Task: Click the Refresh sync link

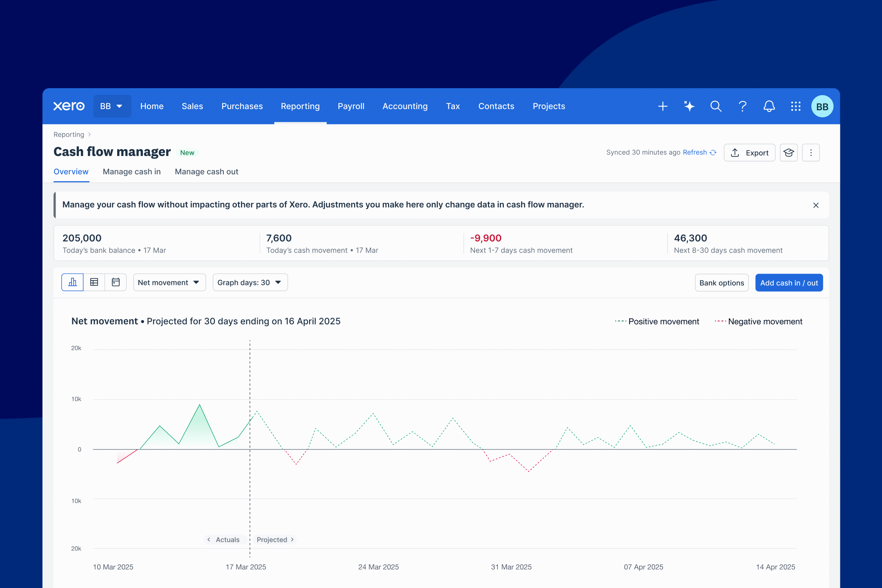Action: tap(699, 152)
